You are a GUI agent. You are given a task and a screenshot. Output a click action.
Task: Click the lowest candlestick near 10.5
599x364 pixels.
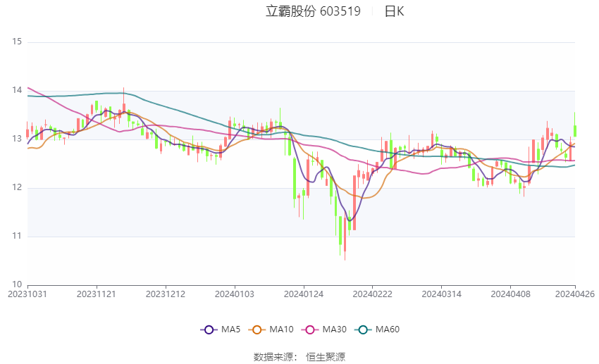point(345,239)
